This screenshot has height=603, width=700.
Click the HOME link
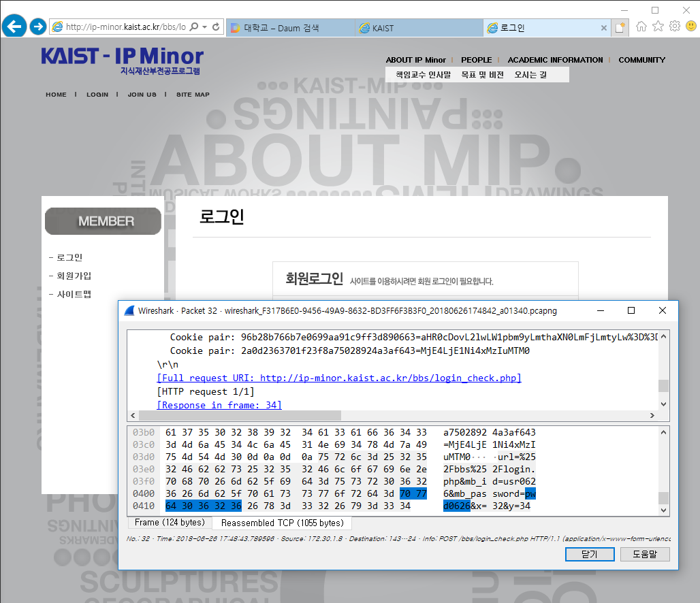coord(56,95)
